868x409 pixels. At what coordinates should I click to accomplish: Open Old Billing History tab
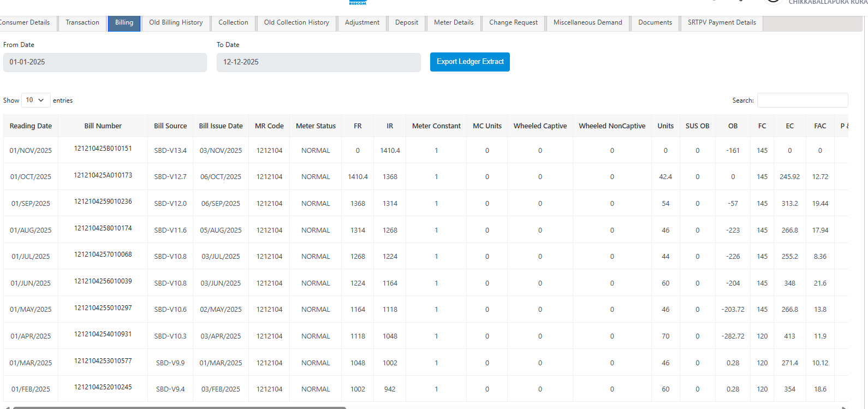tap(176, 22)
